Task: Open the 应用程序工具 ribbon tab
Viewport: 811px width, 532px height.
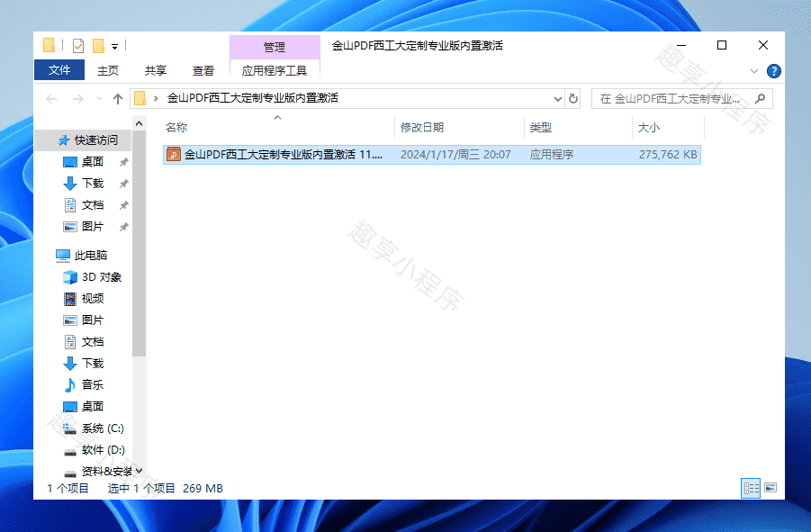Action: coord(275,71)
